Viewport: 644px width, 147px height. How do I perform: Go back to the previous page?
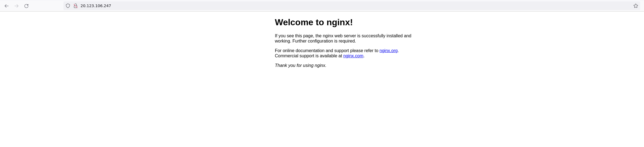[7, 6]
